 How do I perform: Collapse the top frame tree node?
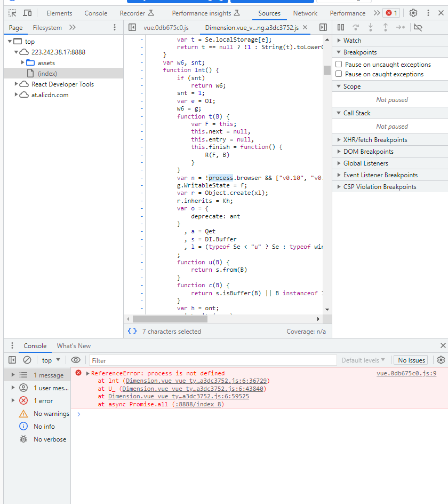click(10, 41)
